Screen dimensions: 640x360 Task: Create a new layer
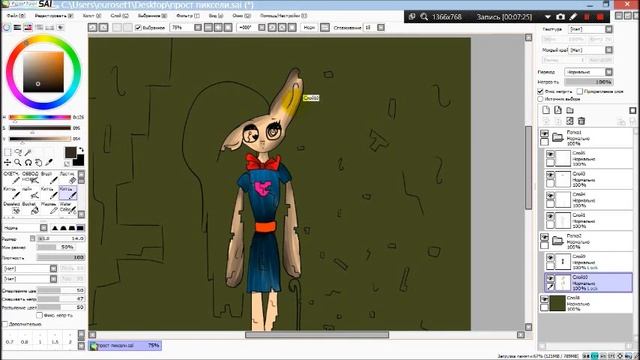tap(546, 110)
